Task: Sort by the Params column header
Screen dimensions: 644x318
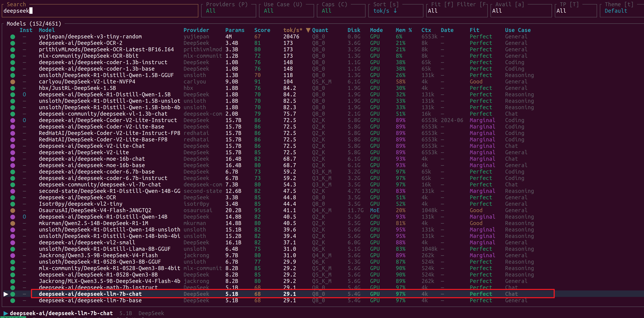Action: tap(235, 30)
